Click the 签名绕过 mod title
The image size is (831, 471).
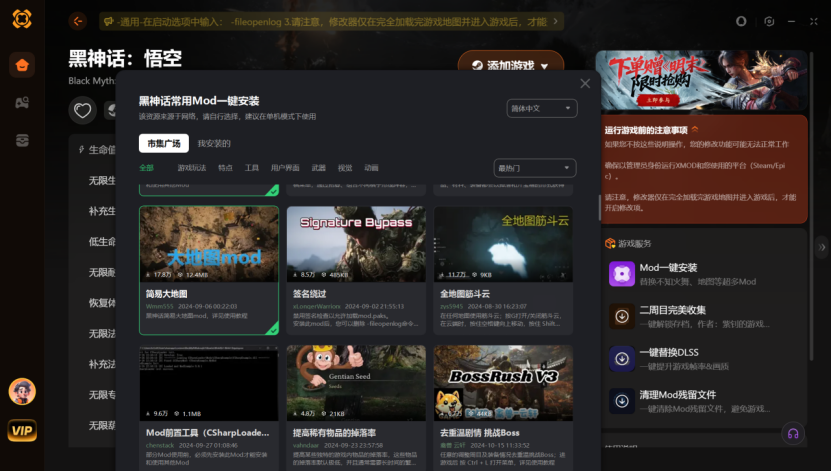tap(310, 294)
